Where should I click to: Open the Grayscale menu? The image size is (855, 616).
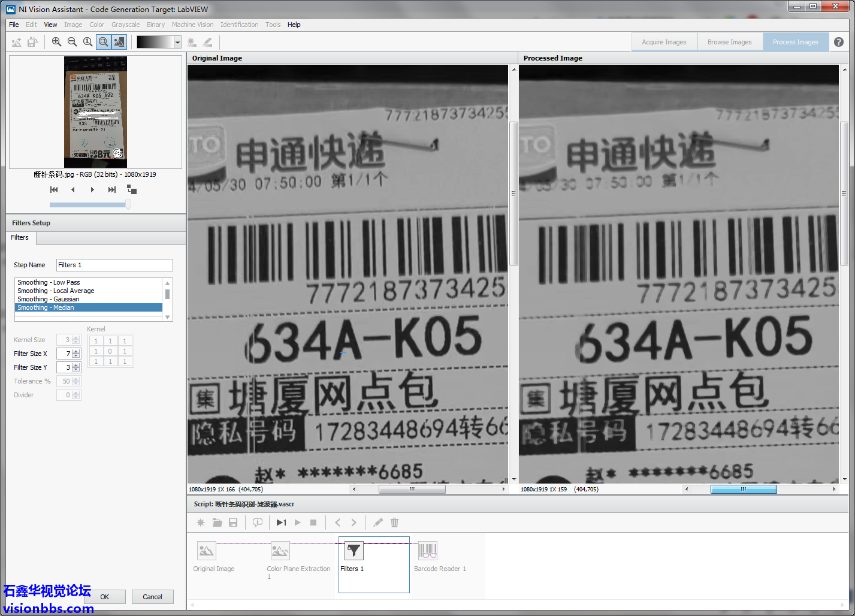125,25
